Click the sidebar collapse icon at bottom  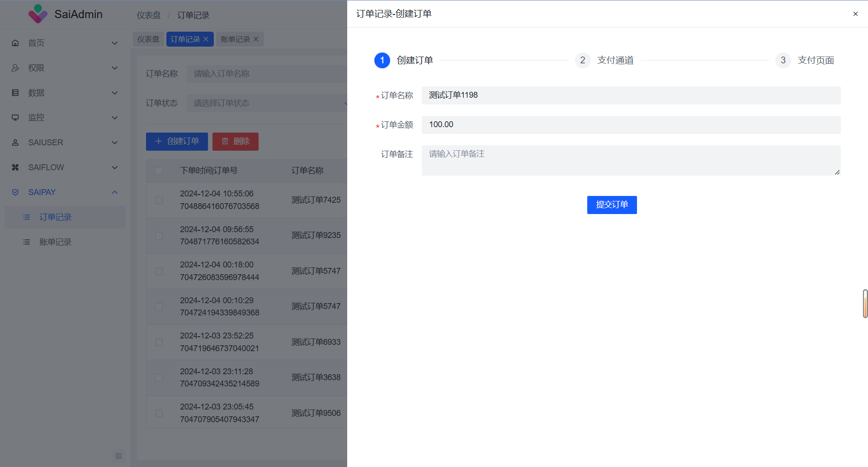118,456
